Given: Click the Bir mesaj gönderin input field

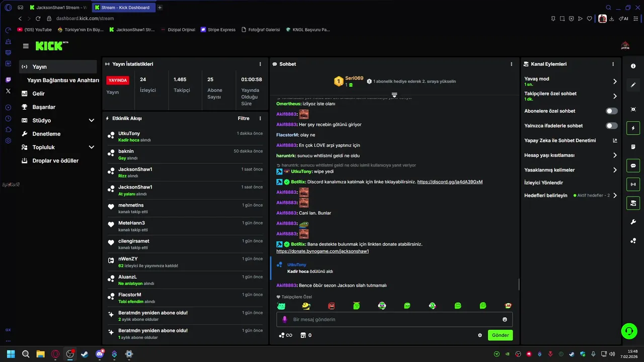Looking at the screenshot, I should (x=394, y=319).
